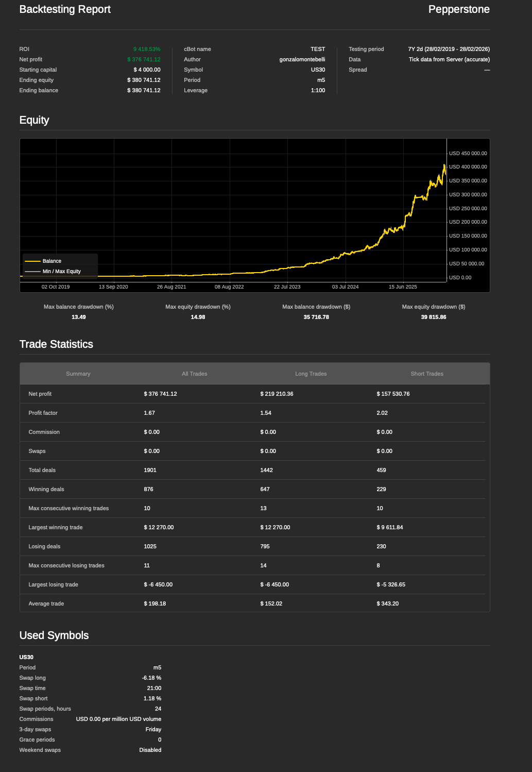
Task: Toggle the Min / Max Equity legend label
Action: [62, 272]
